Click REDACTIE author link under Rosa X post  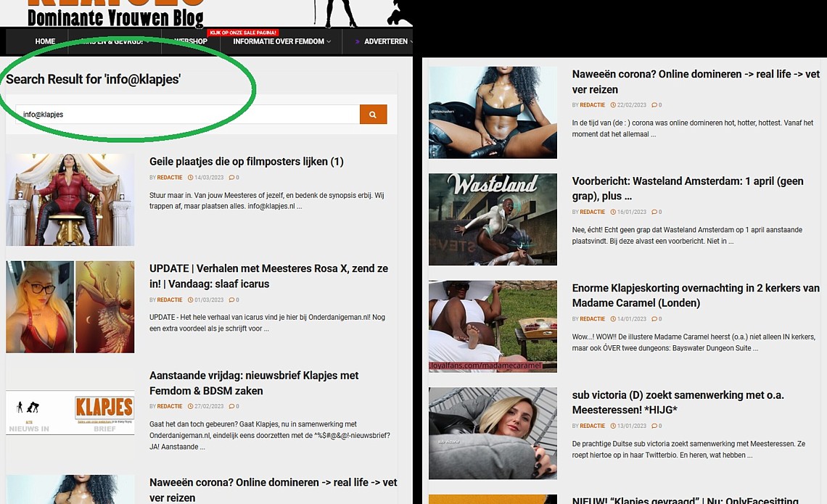(170, 300)
